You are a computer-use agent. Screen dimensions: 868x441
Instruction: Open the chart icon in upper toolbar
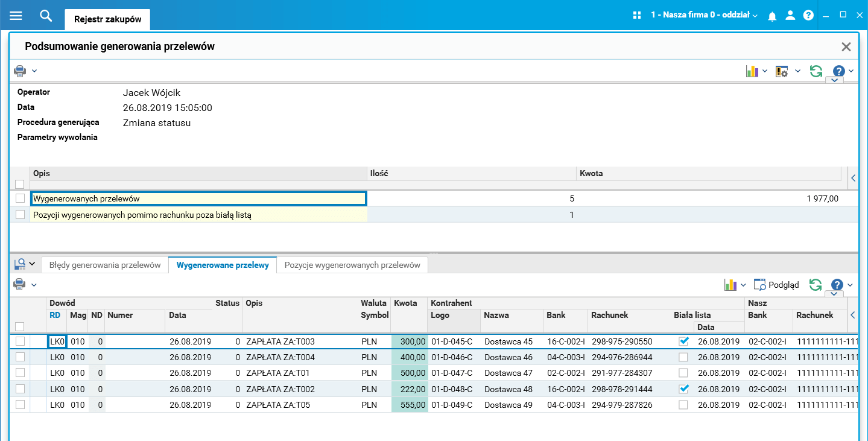[x=752, y=71]
